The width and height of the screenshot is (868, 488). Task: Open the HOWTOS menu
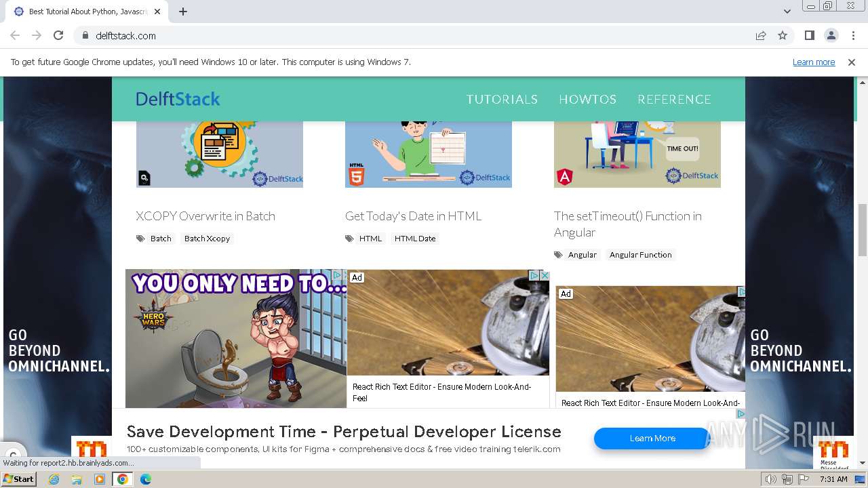(587, 99)
